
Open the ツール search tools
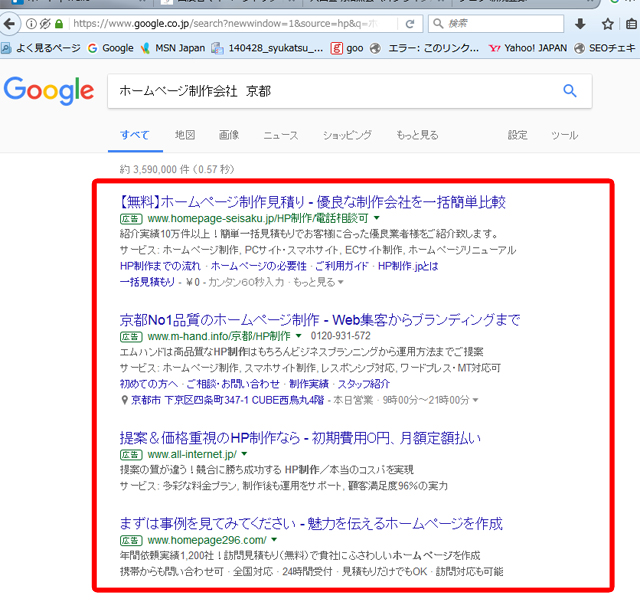tap(564, 135)
